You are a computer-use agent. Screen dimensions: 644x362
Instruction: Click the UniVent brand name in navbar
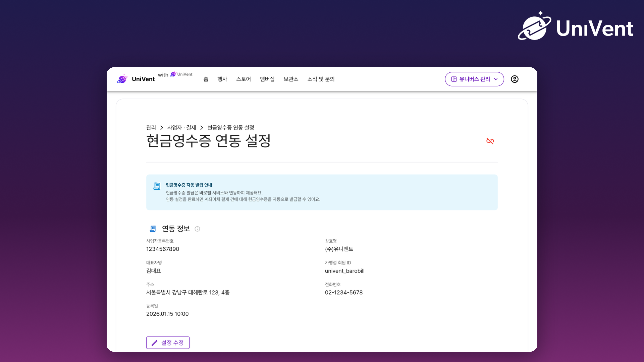click(143, 79)
